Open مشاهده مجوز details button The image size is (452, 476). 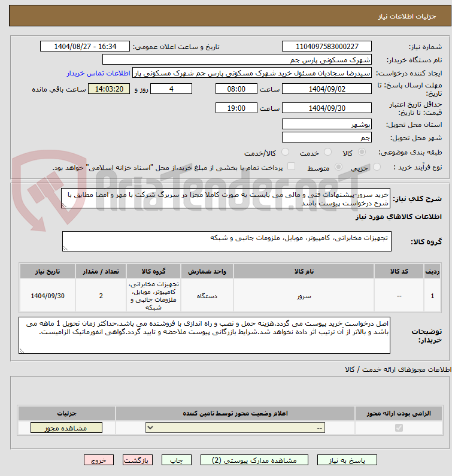pyautogui.click(x=66, y=428)
